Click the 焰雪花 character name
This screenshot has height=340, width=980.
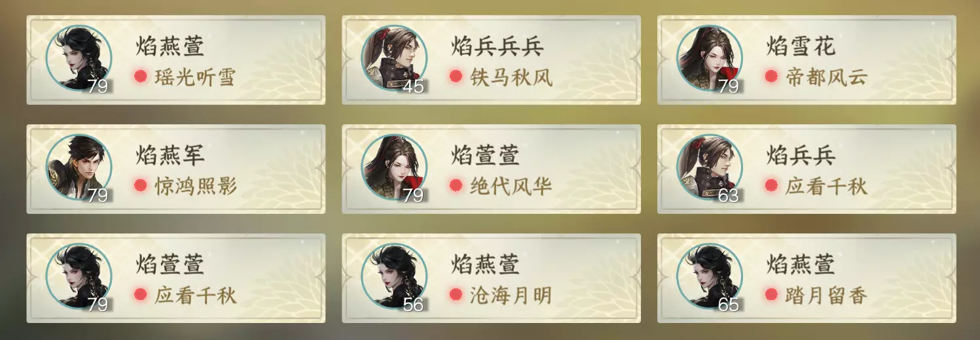pos(801,46)
